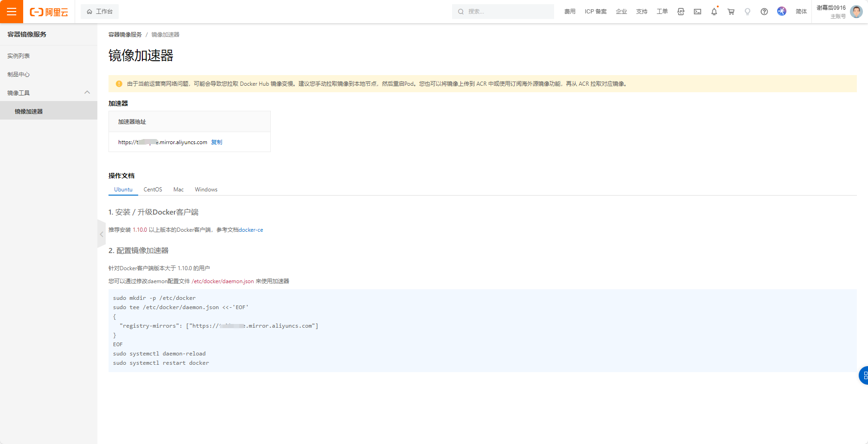Screen dimensions: 868x444
Task: Click 复制 to copy accelerator address
Action: coord(217,142)
